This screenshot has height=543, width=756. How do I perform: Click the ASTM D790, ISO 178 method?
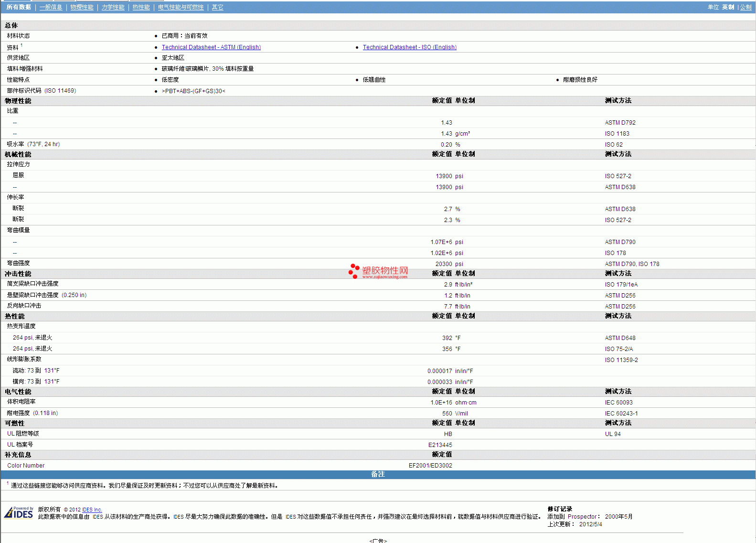click(632, 264)
